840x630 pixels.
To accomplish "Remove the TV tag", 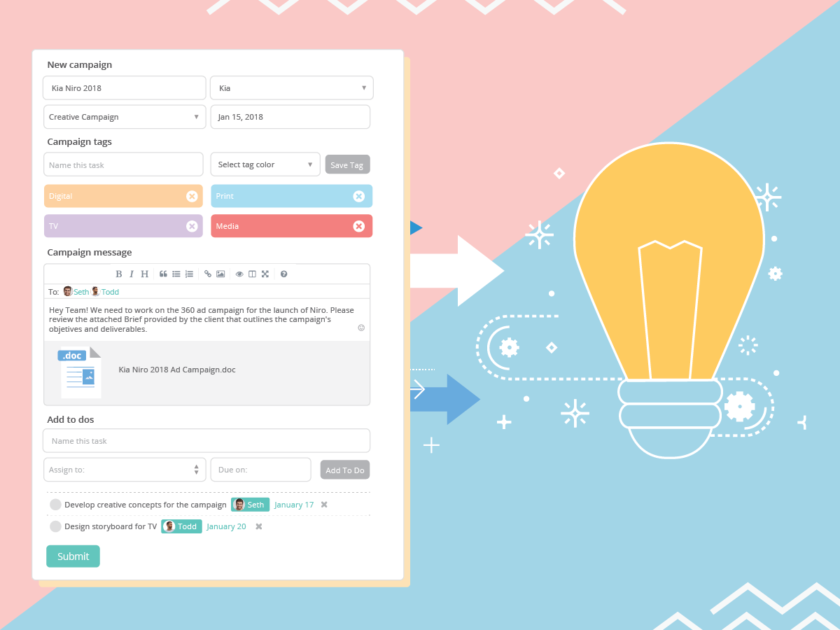I will 192,226.
